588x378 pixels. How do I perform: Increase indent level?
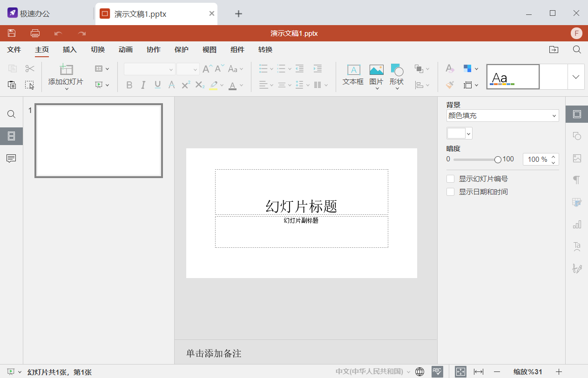click(x=318, y=69)
